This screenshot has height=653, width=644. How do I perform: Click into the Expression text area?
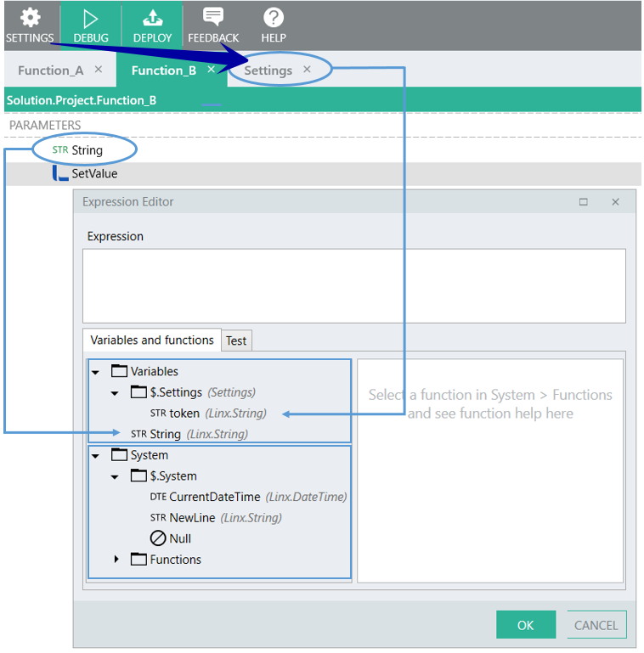click(354, 285)
